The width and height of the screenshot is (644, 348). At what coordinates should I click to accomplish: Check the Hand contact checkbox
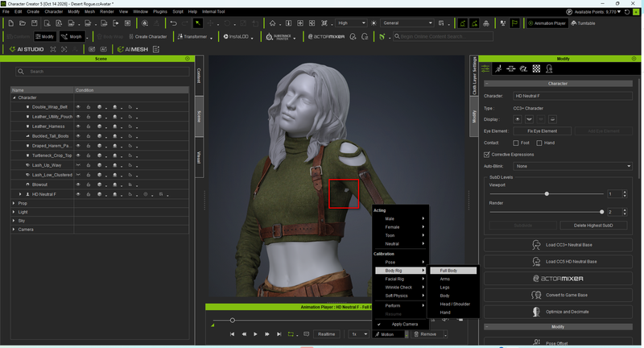click(x=539, y=143)
